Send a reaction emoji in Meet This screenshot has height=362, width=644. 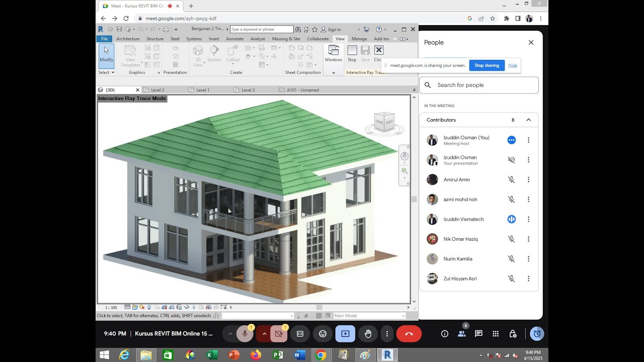323,333
